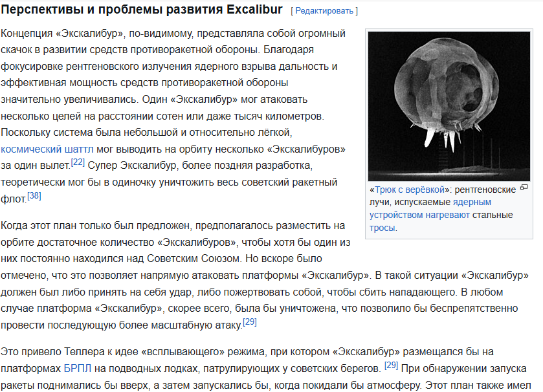The image size is (543, 392).
Task: Click the enlarge image icon in caption
Action: click(x=524, y=187)
